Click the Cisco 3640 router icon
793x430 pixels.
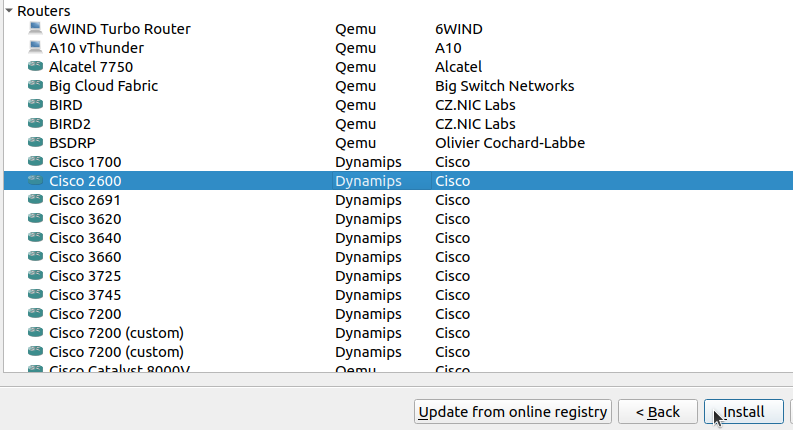click(35, 237)
